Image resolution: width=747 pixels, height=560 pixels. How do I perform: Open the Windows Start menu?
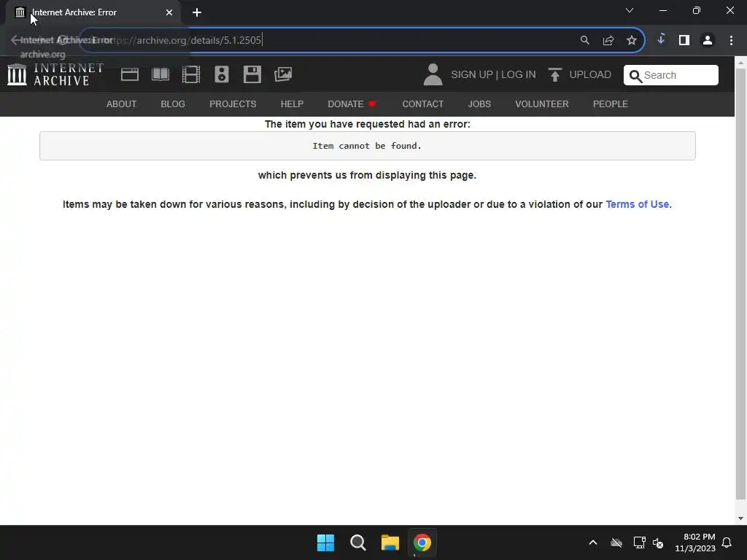326,542
